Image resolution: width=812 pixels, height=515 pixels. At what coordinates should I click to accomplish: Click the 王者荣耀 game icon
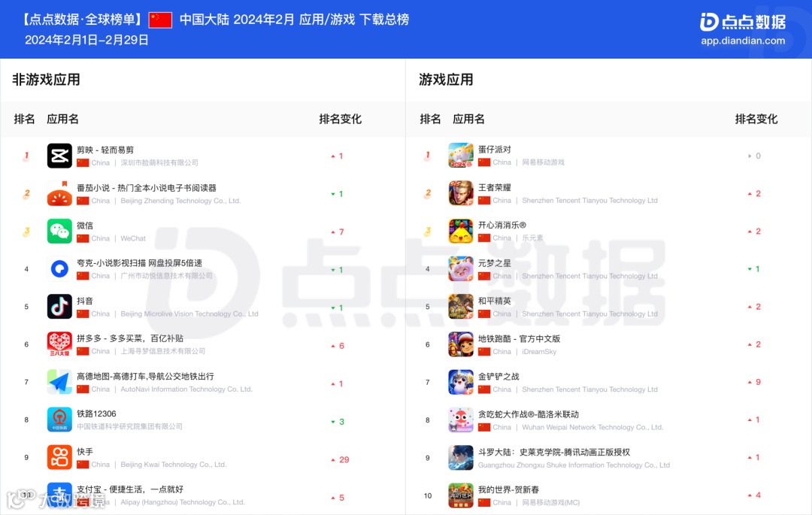pyautogui.click(x=461, y=193)
